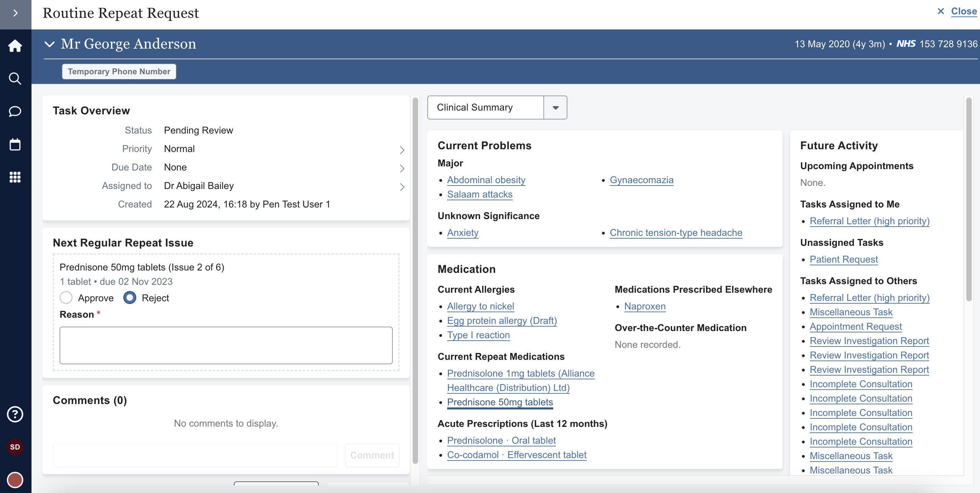The image size is (980, 493).
Task: Open the apps grid icon
Action: [15, 177]
